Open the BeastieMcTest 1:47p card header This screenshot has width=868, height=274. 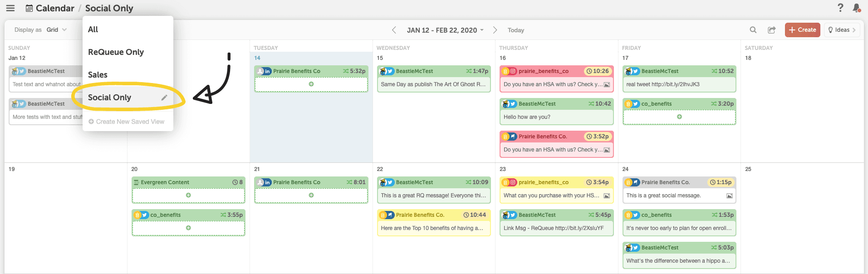click(x=434, y=71)
